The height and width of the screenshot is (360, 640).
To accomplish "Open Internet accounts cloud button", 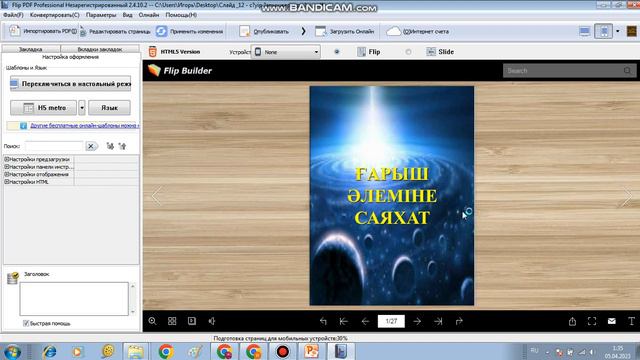I will point(417,31).
